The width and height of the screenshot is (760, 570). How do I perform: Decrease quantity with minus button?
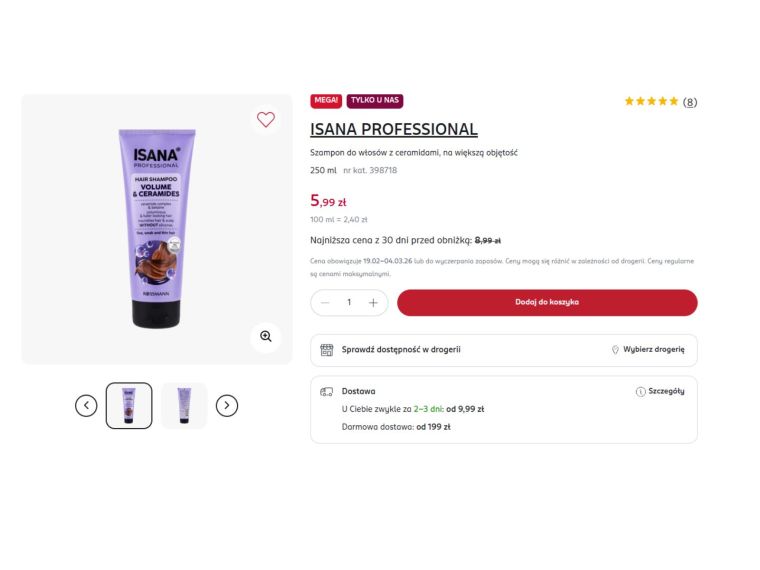(x=325, y=303)
